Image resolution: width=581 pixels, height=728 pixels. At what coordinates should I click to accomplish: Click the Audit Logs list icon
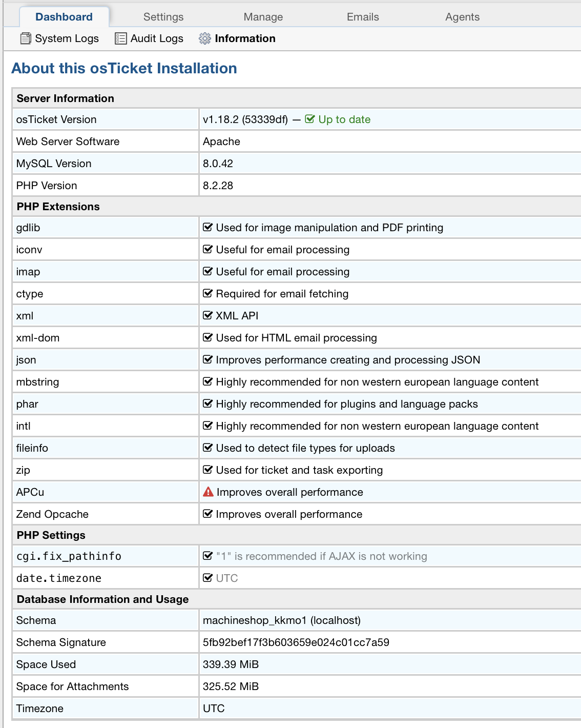click(x=121, y=38)
